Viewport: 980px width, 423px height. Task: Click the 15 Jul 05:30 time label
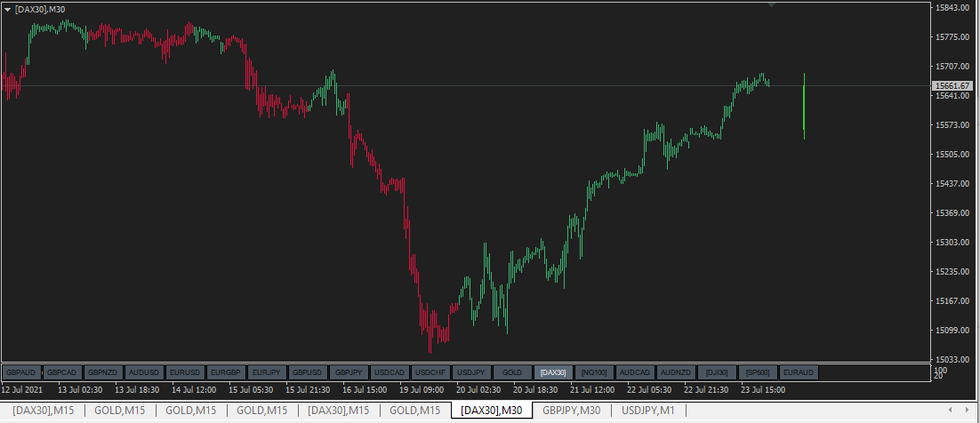pos(251,389)
